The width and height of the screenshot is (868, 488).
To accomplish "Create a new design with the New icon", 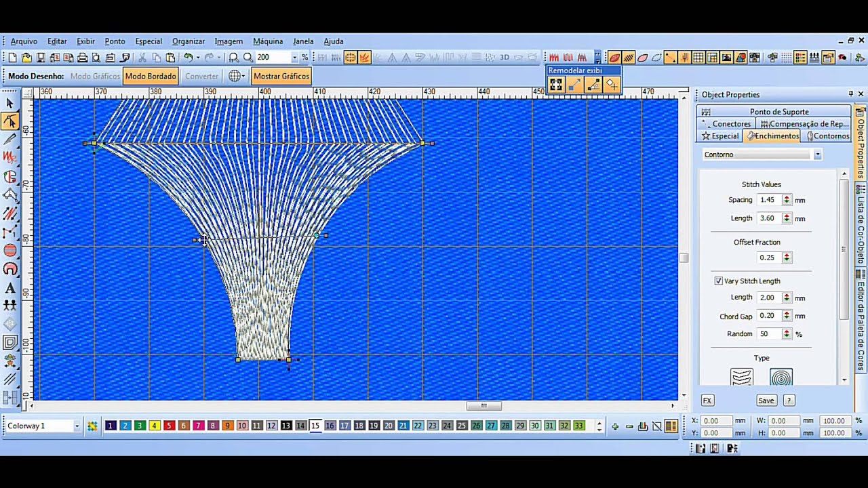I will [x=12, y=58].
